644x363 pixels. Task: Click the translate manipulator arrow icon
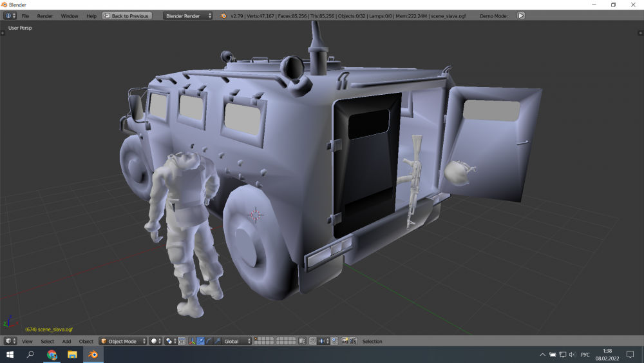(x=200, y=341)
